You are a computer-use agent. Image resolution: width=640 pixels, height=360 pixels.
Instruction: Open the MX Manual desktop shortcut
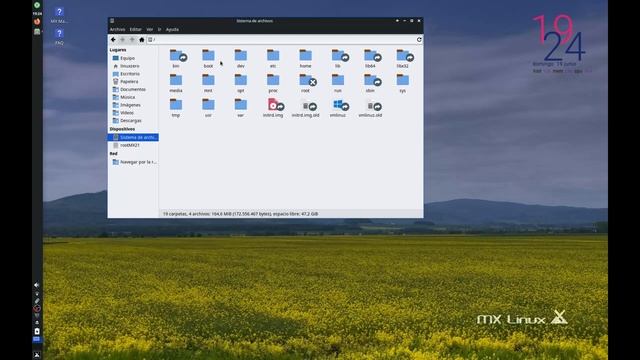point(59,15)
